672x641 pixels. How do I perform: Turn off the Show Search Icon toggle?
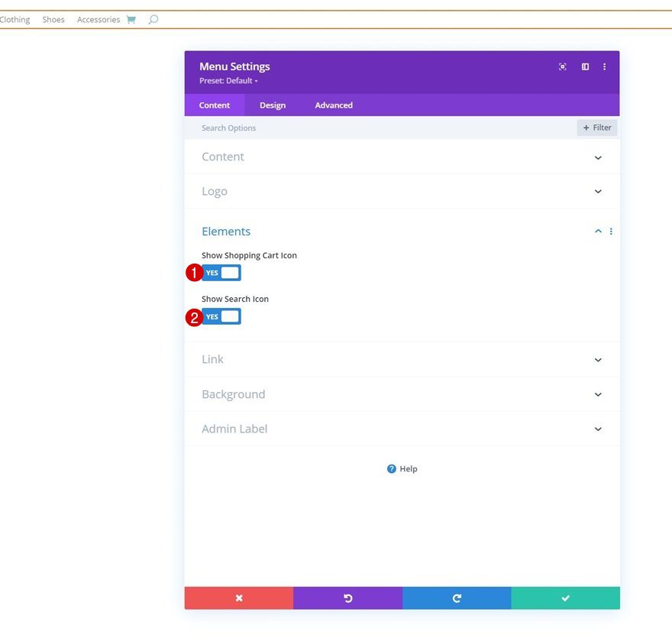[221, 316]
